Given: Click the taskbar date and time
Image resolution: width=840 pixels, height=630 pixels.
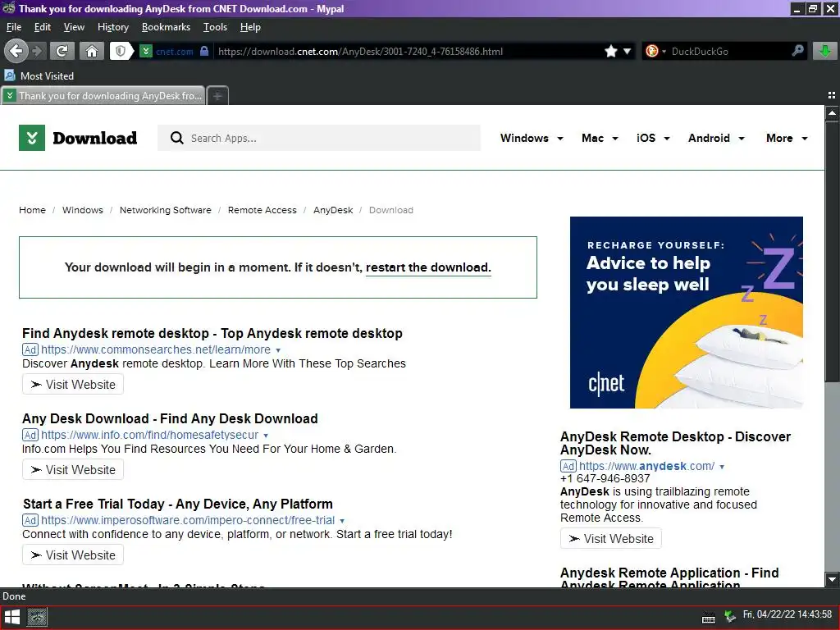Looking at the screenshot, I should tap(787, 614).
